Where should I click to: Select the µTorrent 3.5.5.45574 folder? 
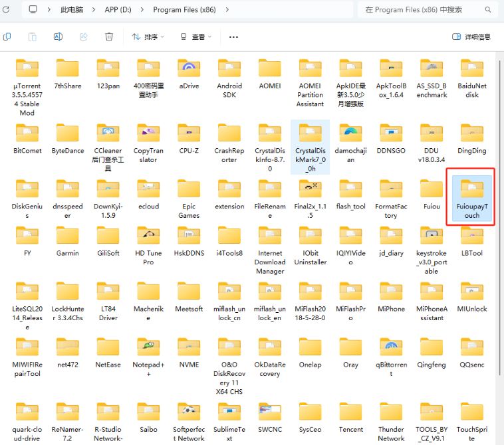[27, 87]
